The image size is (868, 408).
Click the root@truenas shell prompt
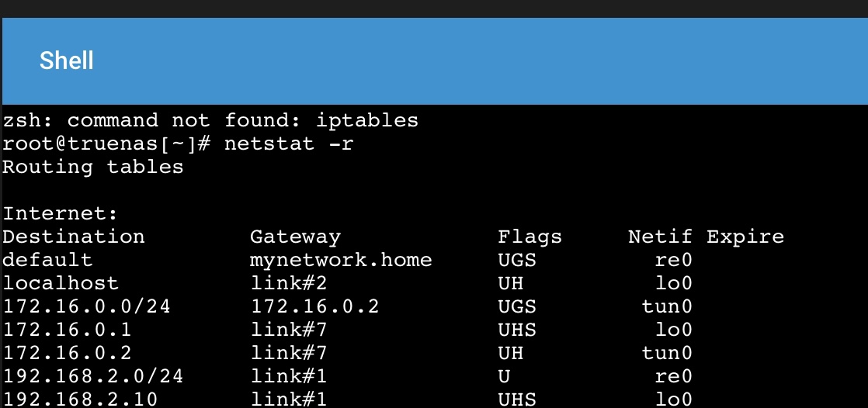tap(106, 144)
